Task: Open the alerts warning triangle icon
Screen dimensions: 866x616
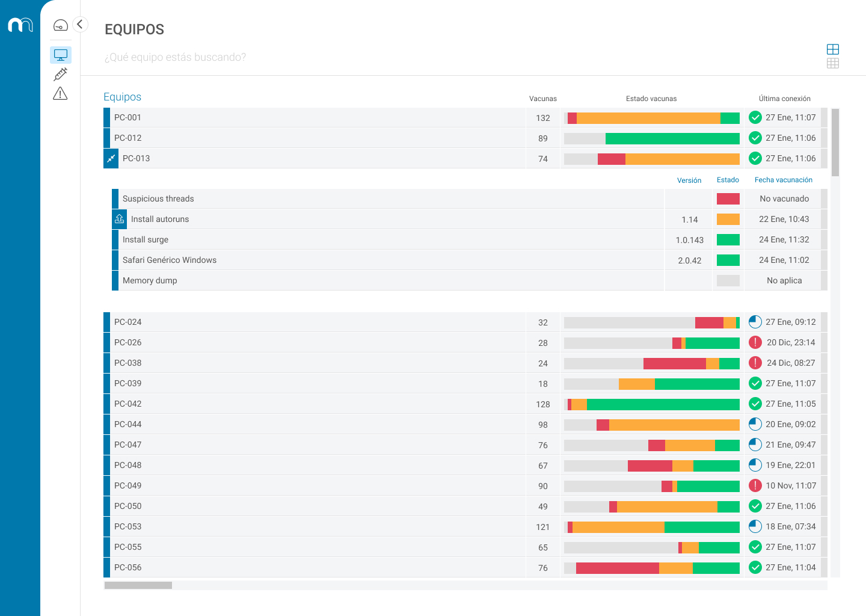Action: [x=60, y=93]
